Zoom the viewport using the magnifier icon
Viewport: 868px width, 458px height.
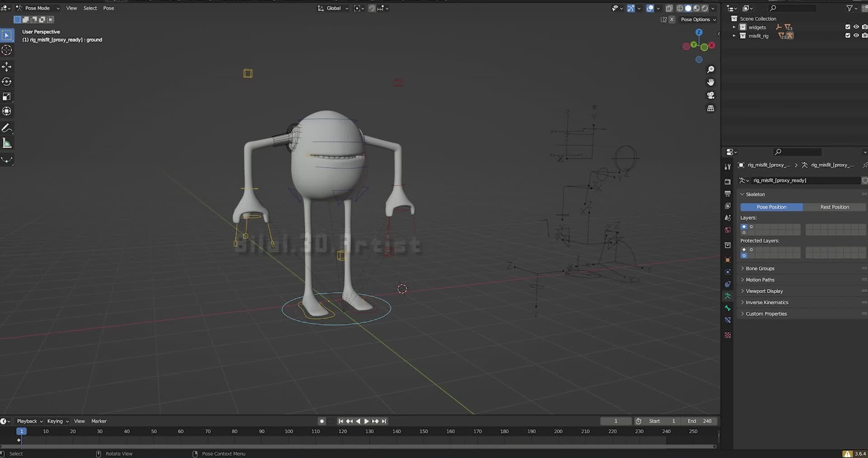(x=711, y=69)
